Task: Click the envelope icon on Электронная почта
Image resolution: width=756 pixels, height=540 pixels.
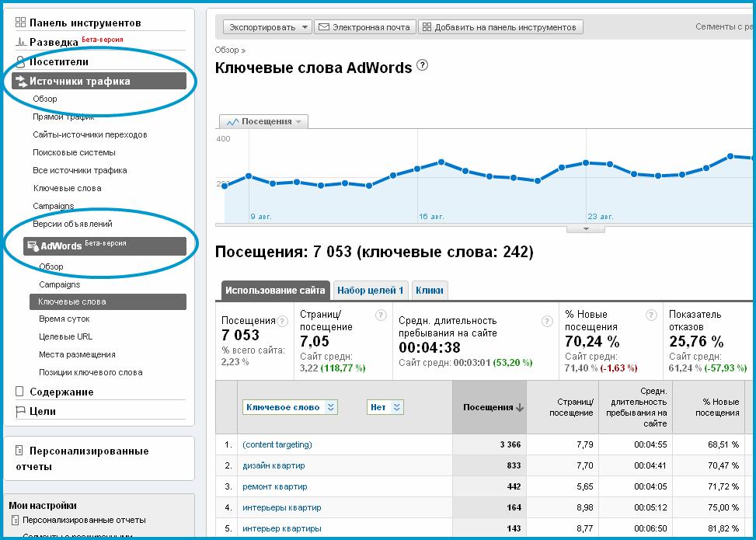Action: 324,27
